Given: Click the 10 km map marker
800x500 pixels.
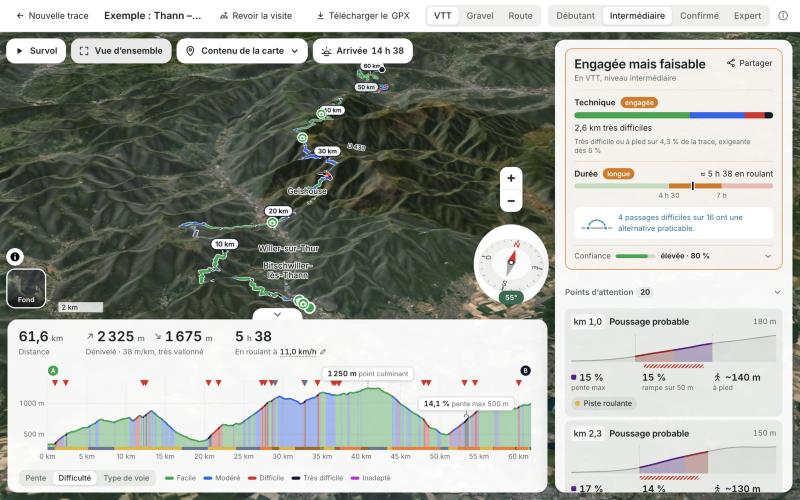Looking at the screenshot, I should [224, 244].
